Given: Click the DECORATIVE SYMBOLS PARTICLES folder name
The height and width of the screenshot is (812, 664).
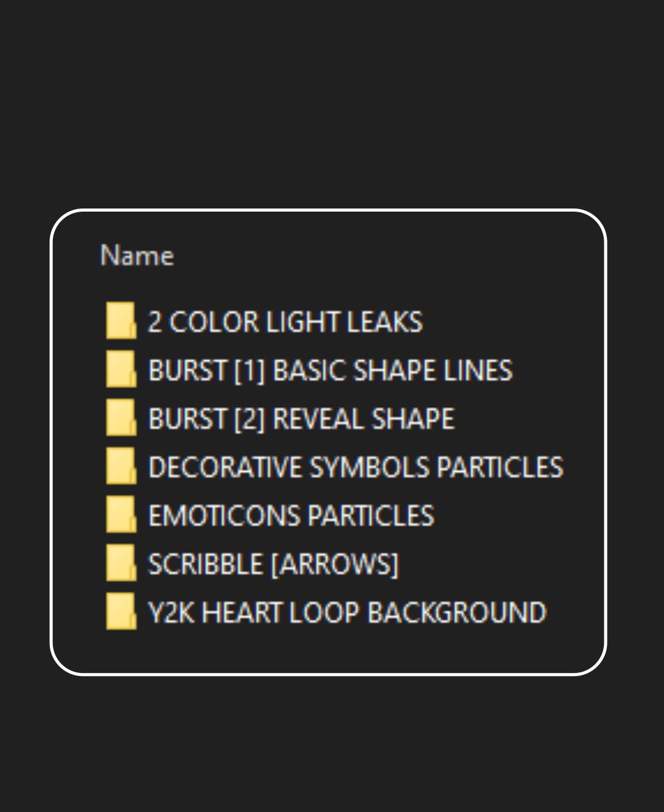Looking at the screenshot, I should click(x=355, y=468).
